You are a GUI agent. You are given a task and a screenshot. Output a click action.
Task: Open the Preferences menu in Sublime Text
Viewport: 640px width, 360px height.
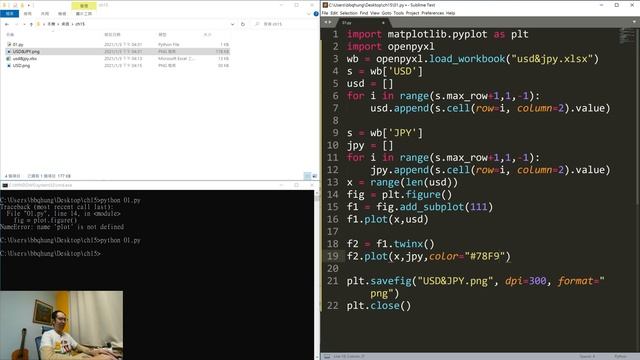[x=433, y=13]
